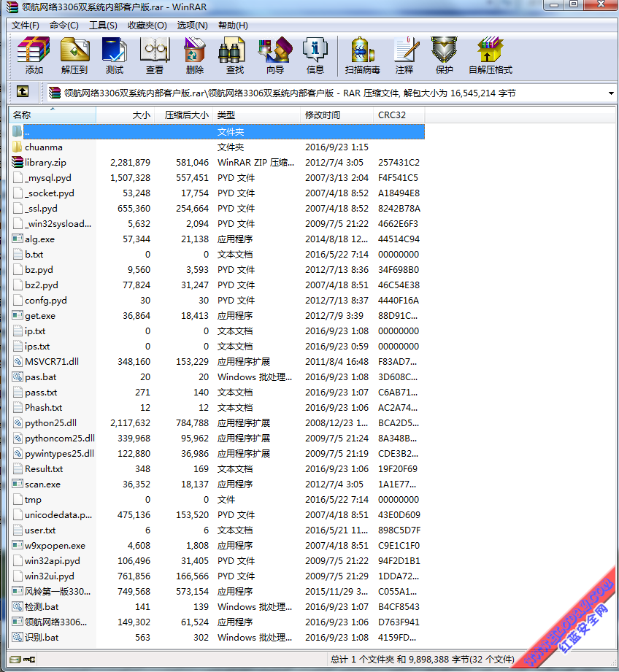Select the 风铃第一版330... application entry
This screenshot has height=672, width=619.
[58, 592]
